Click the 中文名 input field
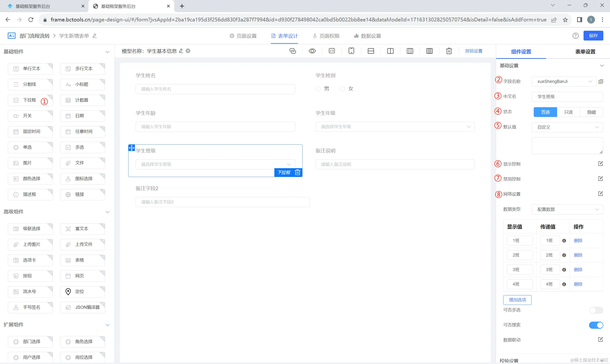 [567, 97]
